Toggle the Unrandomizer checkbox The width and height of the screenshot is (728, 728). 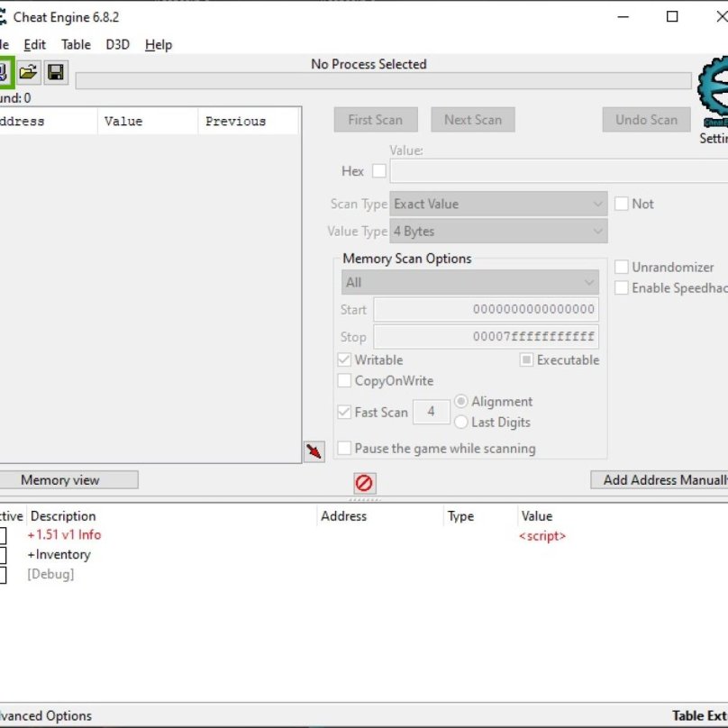pos(622,268)
